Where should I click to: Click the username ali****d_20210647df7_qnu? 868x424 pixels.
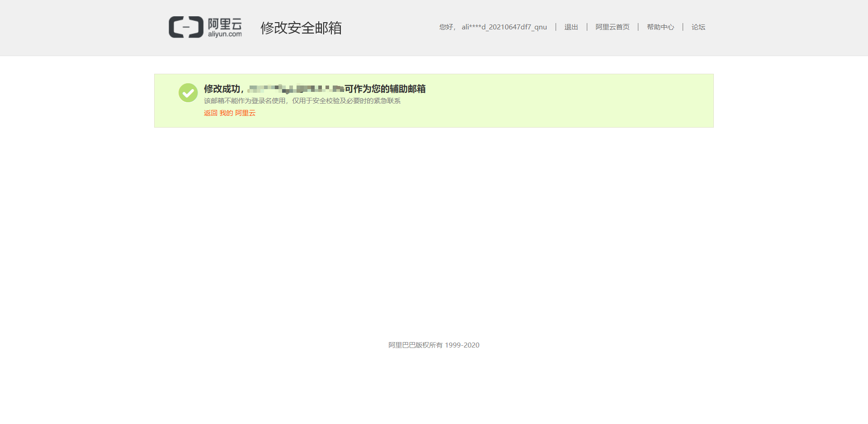(504, 27)
